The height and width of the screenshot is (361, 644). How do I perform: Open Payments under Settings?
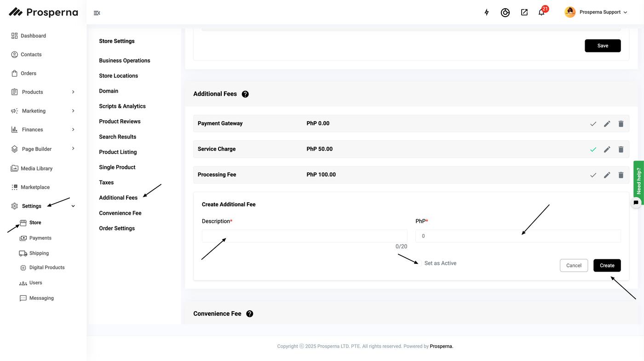[x=40, y=238]
